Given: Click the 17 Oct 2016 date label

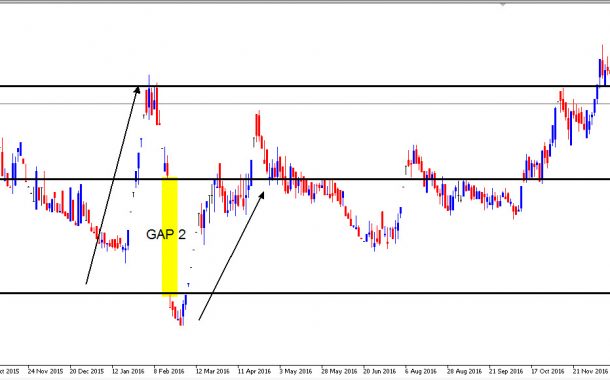Looking at the screenshot, I should click(548, 371).
